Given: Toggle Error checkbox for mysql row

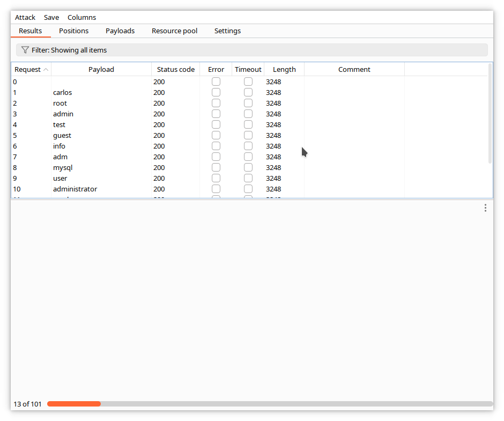Looking at the screenshot, I should [216, 167].
